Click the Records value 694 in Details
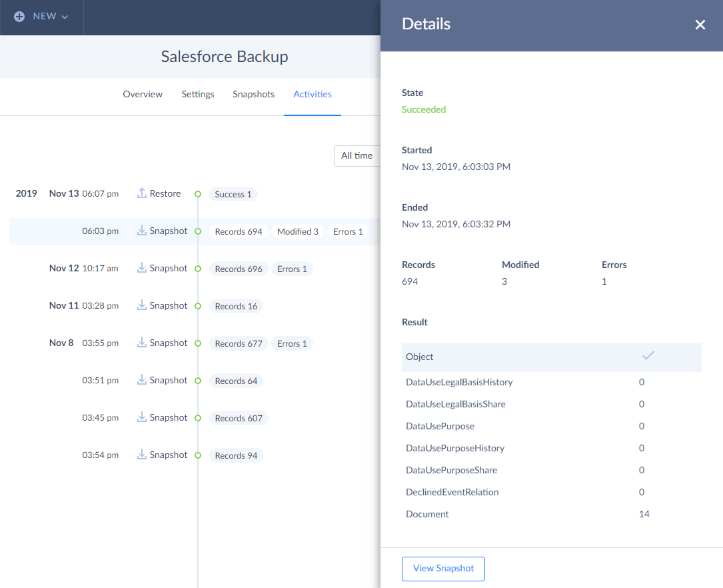This screenshot has width=723, height=588. [410, 282]
